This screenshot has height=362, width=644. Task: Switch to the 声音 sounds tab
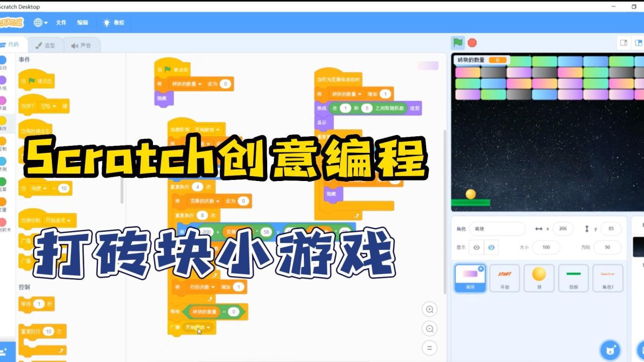[x=82, y=45]
